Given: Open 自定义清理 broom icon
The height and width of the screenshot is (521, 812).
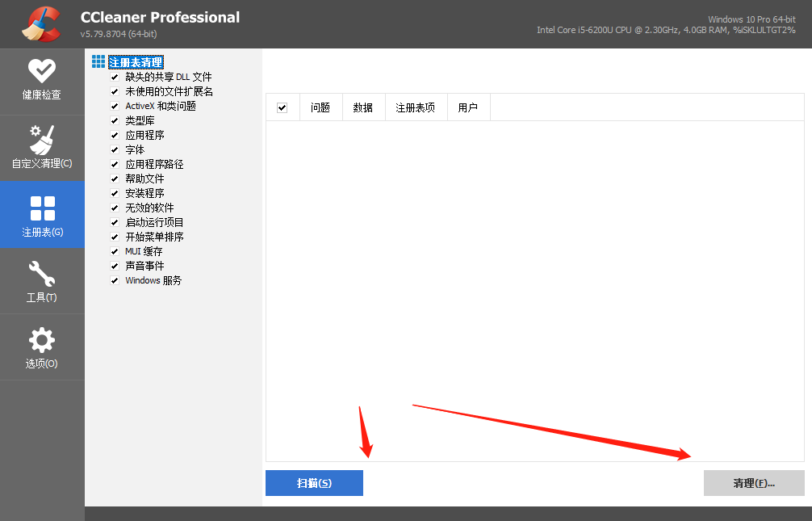Looking at the screenshot, I should click(x=42, y=140).
